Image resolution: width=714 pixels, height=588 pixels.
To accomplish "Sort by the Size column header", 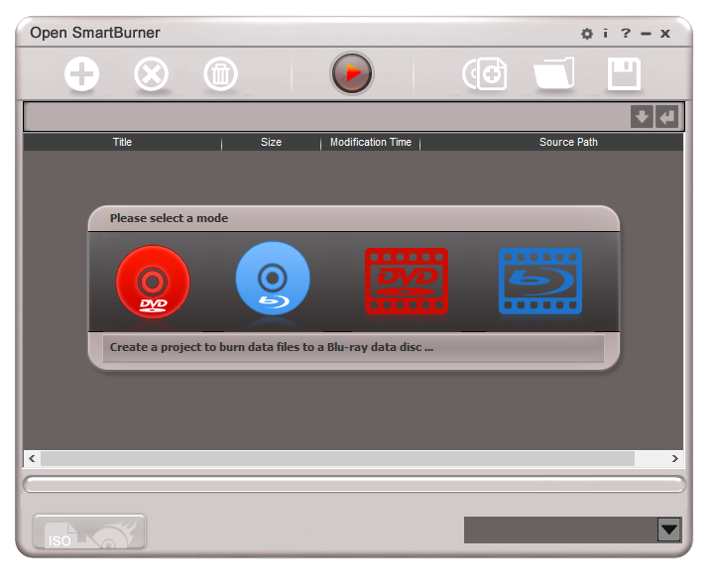I will [x=271, y=142].
